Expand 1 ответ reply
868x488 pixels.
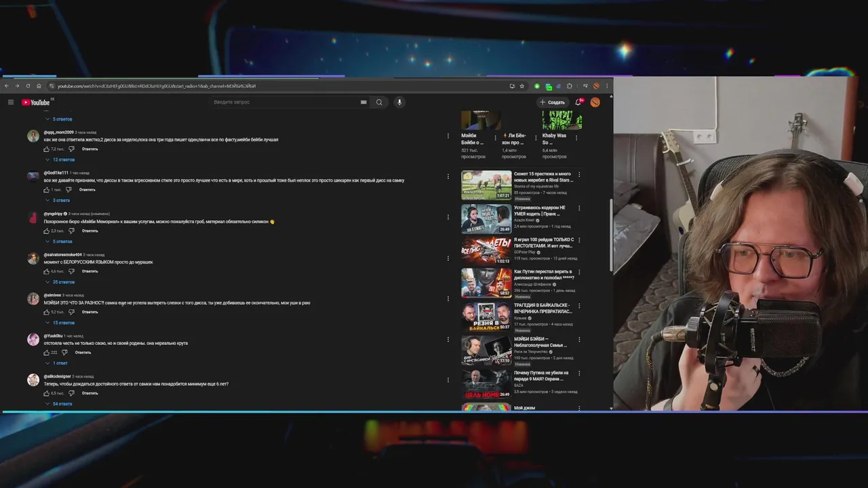click(56, 363)
